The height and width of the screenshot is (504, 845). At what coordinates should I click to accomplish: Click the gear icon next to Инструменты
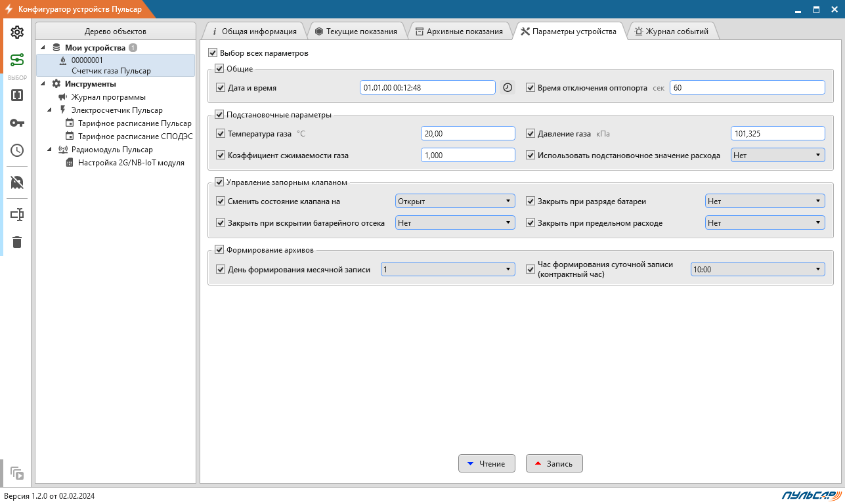56,84
